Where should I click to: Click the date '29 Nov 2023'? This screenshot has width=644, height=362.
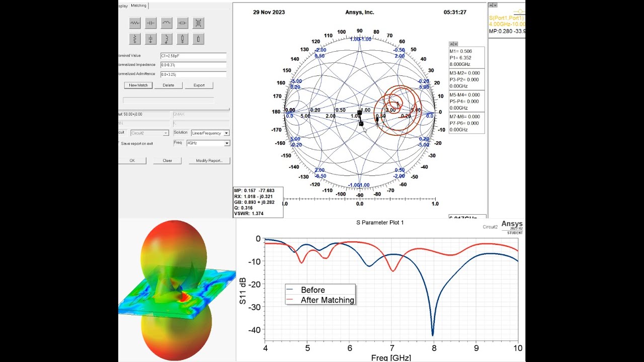pos(269,12)
